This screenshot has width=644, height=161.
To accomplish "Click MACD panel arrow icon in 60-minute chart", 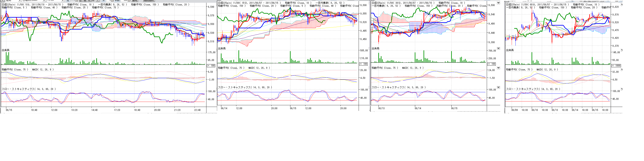I will [622, 70].
